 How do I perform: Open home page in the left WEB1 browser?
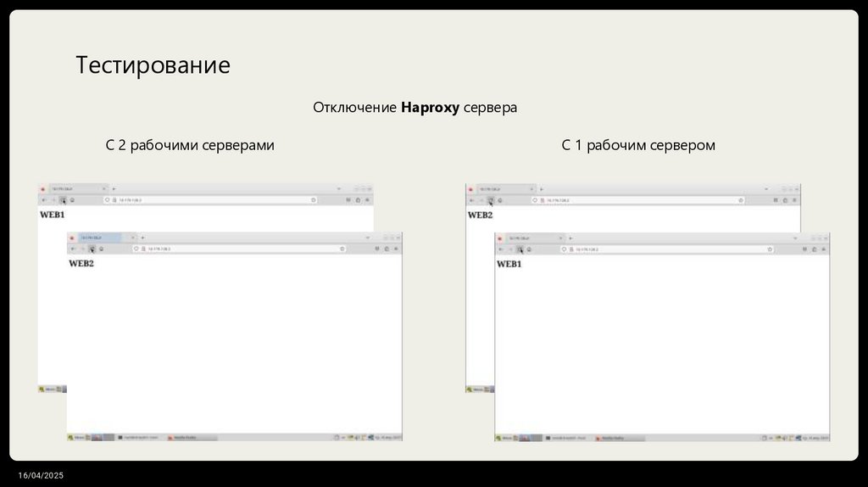(x=73, y=200)
